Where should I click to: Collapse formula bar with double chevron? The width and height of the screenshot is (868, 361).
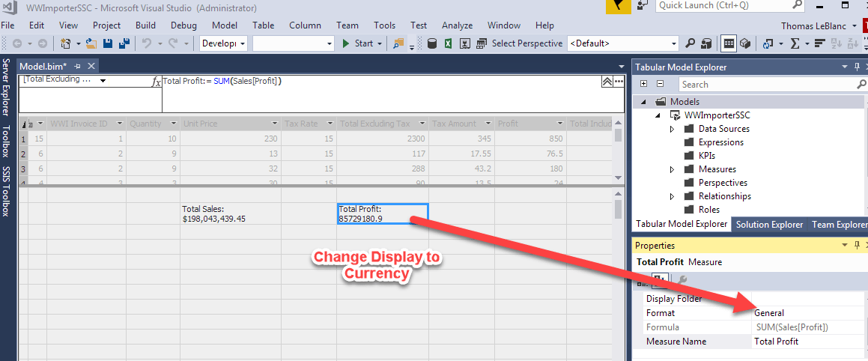607,82
